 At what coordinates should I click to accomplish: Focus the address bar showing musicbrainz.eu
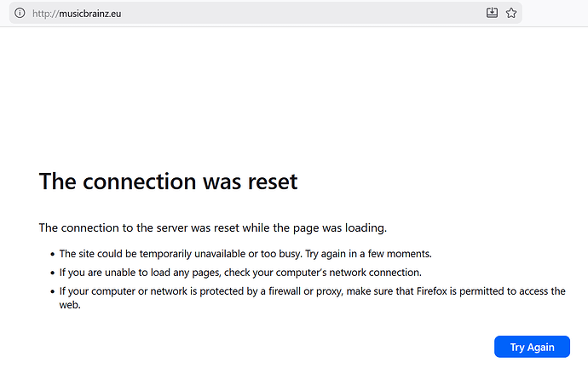coord(256,13)
